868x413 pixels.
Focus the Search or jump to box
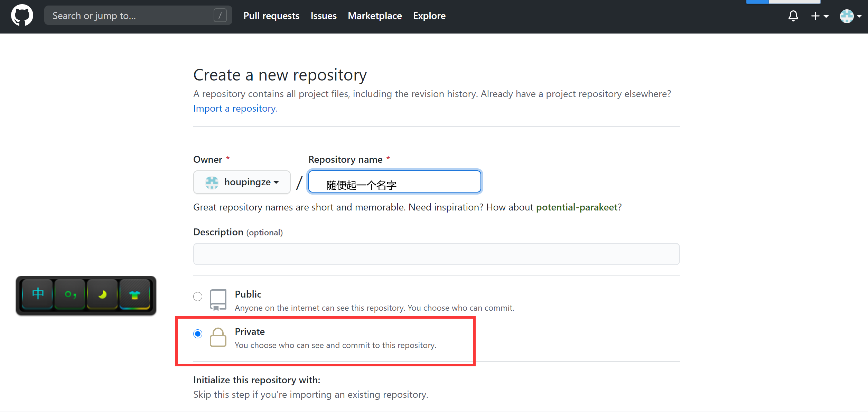tap(131, 16)
